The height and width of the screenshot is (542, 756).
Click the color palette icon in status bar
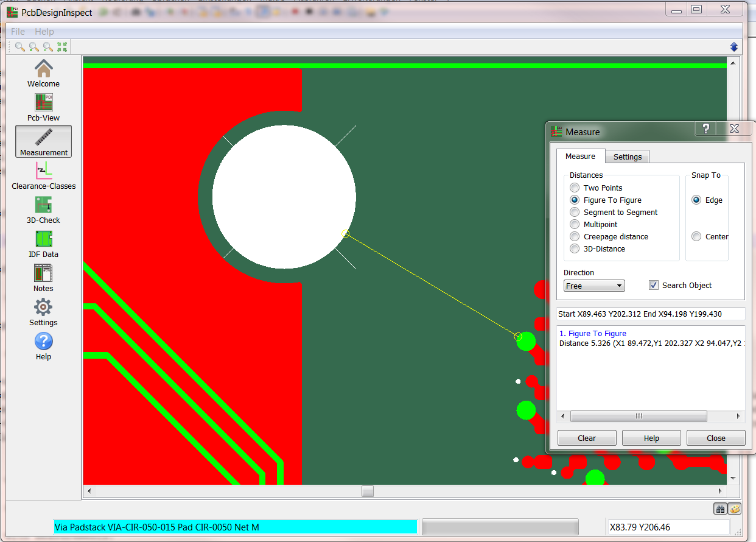click(x=735, y=509)
